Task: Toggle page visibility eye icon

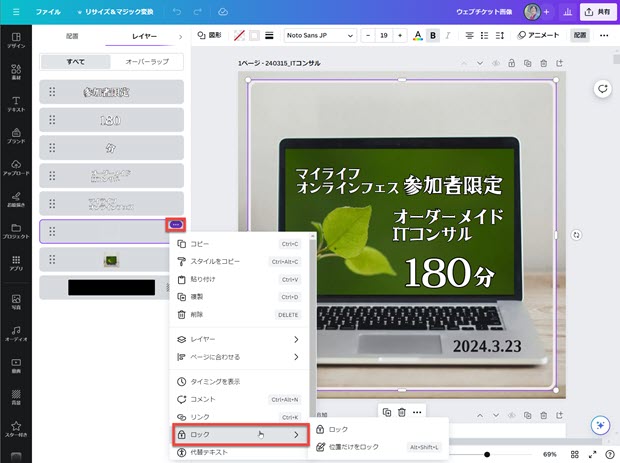Action: (496, 63)
